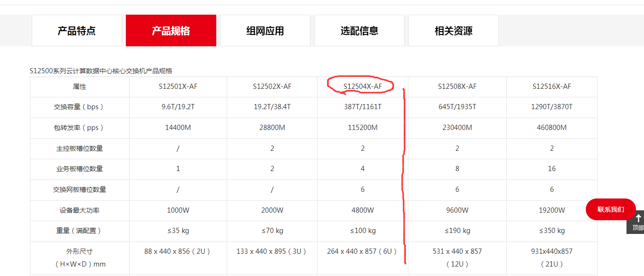This screenshot has width=644, height=276.
Task: Click the ≤100 kg cell
Action: (362, 231)
